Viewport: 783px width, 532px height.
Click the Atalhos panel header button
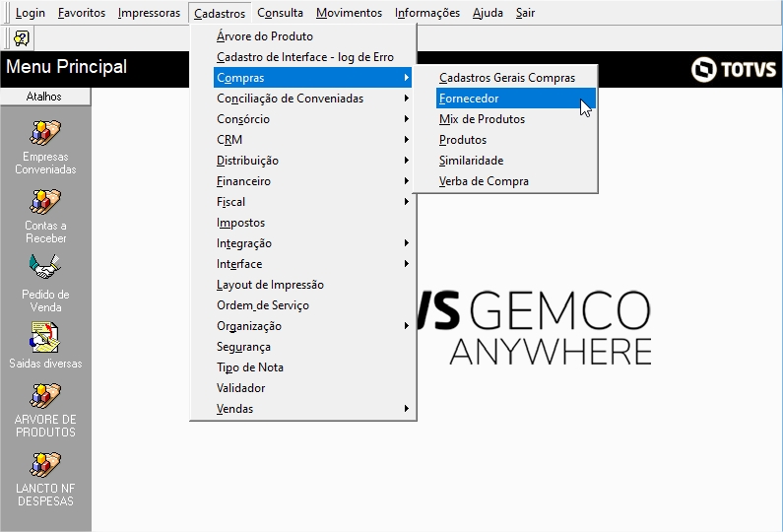coord(45,97)
